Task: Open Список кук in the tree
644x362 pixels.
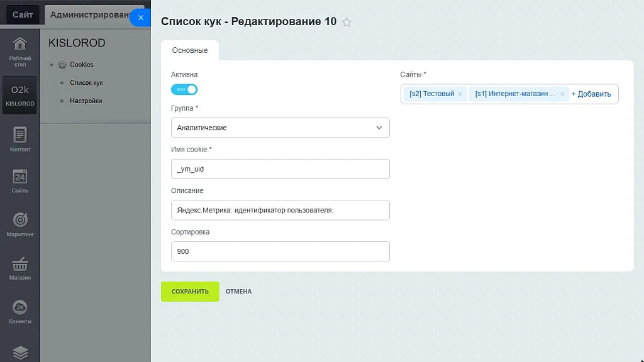Action: point(86,82)
